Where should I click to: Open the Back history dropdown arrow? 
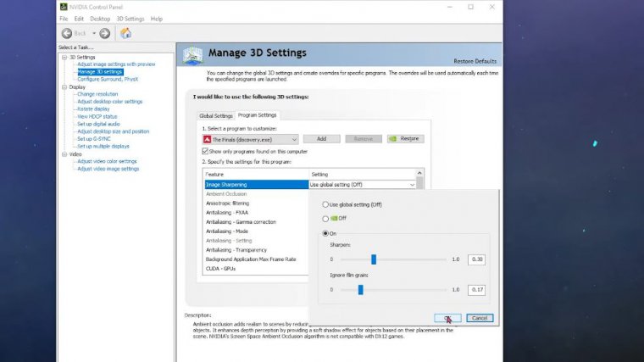coord(92,33)
